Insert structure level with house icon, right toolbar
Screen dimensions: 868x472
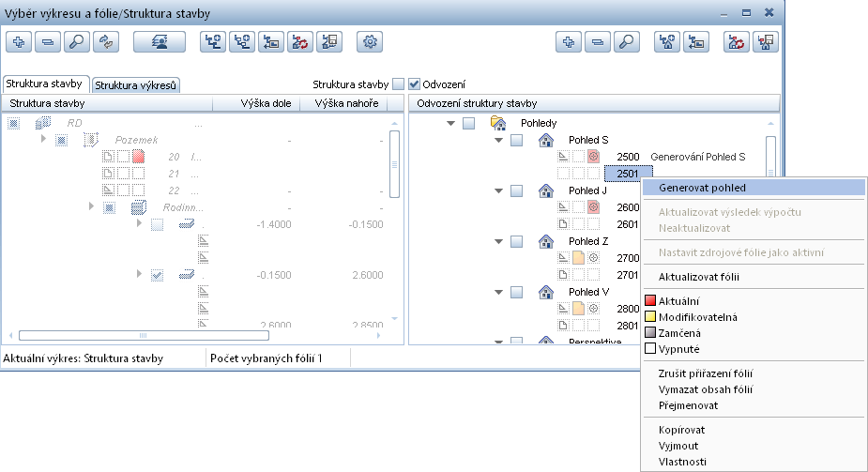coord(667,42)
